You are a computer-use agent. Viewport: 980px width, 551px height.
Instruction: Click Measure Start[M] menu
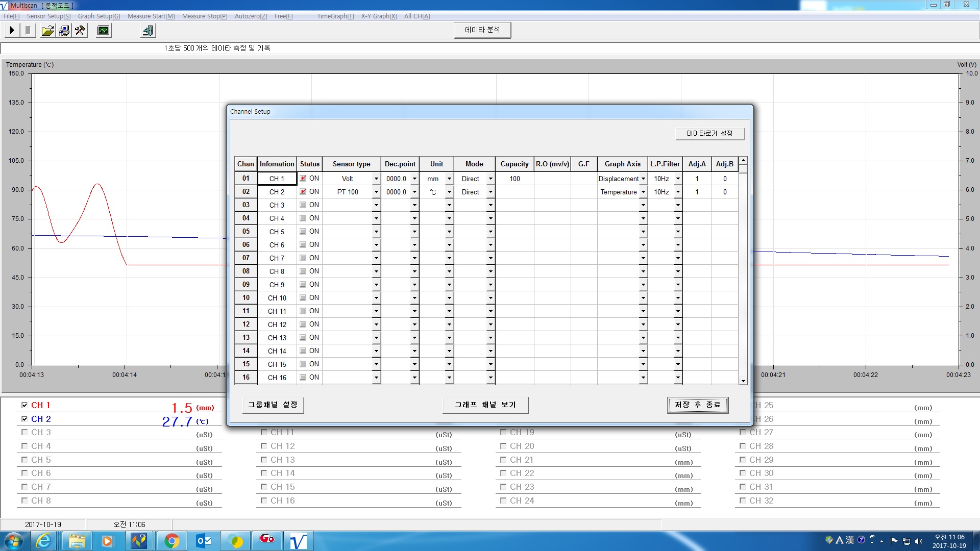tap(151, 16)
